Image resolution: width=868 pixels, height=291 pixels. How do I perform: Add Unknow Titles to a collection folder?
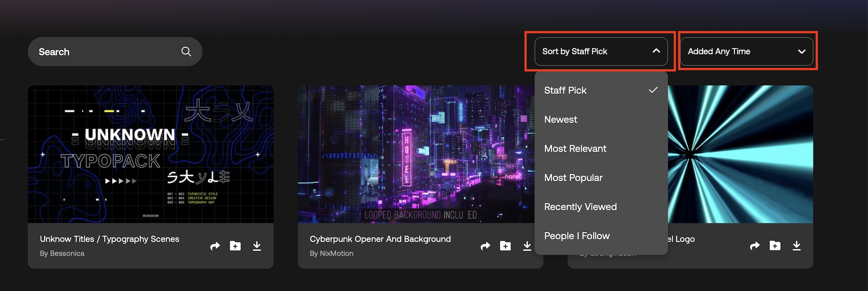tap(235, 246)
